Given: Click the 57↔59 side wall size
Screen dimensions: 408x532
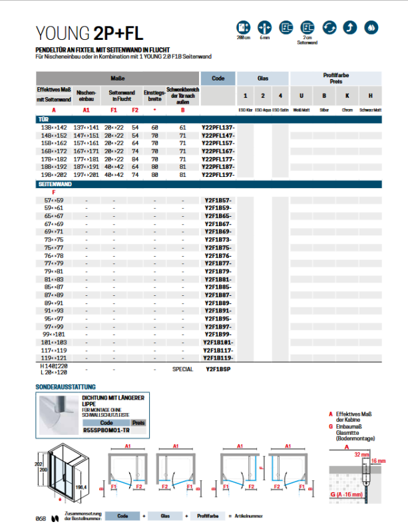Looking at the screenshot, I should pyautogui.click(x=54, y=201).
